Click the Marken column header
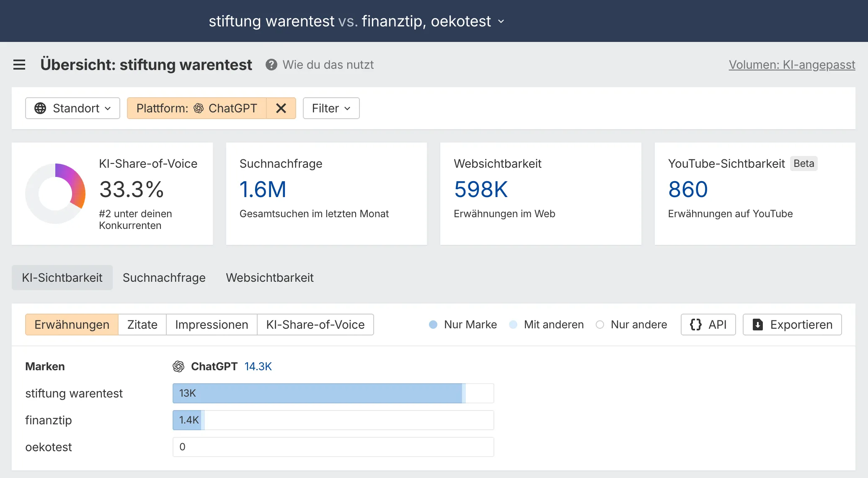 pyautogui.click(x=45, y=366)
